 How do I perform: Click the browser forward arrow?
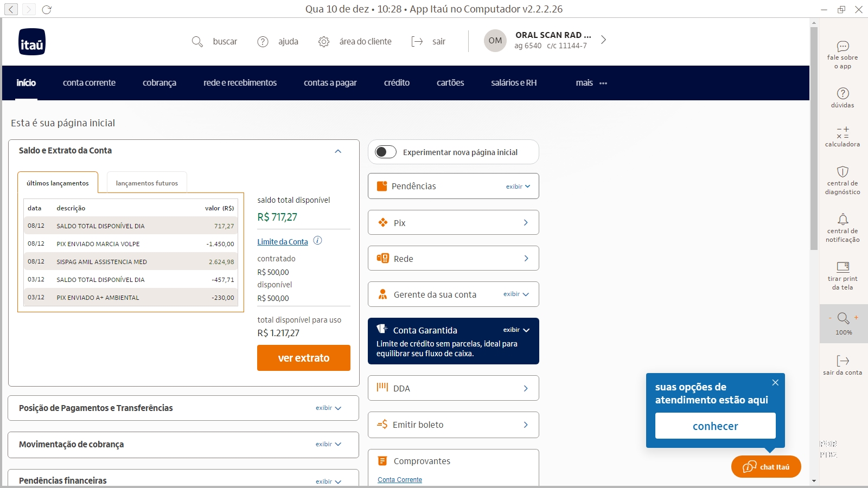click(x=29, y=9)
